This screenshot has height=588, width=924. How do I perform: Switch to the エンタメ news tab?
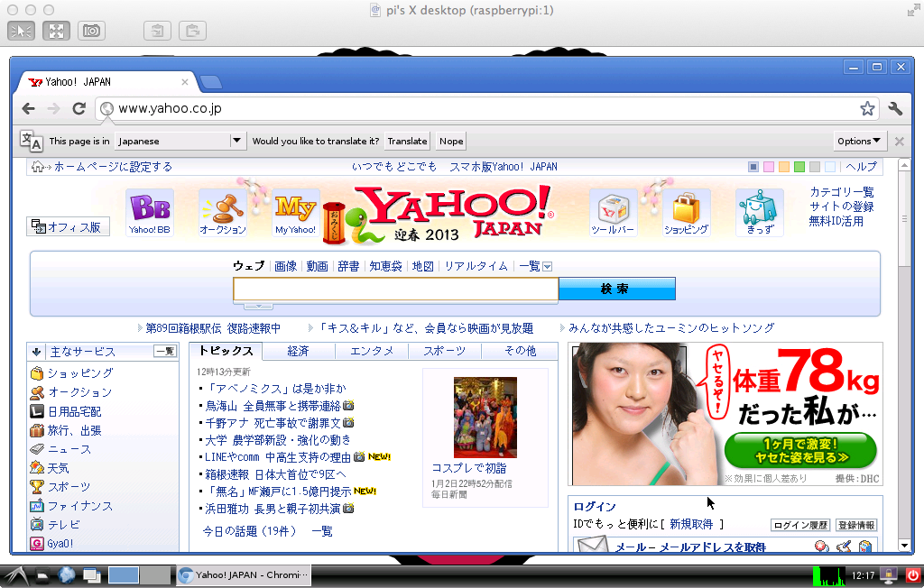point(371,351)
